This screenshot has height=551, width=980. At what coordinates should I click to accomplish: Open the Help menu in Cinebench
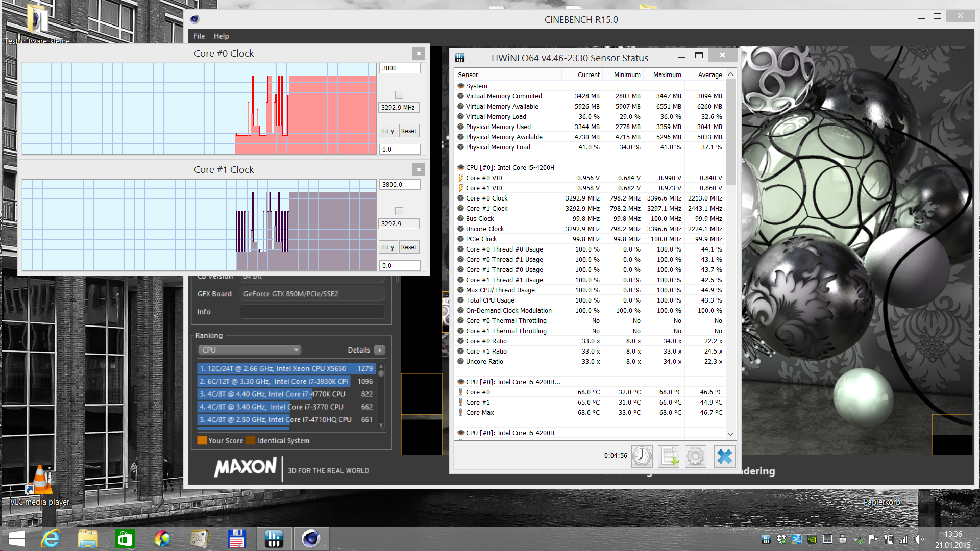coord(221,36)
